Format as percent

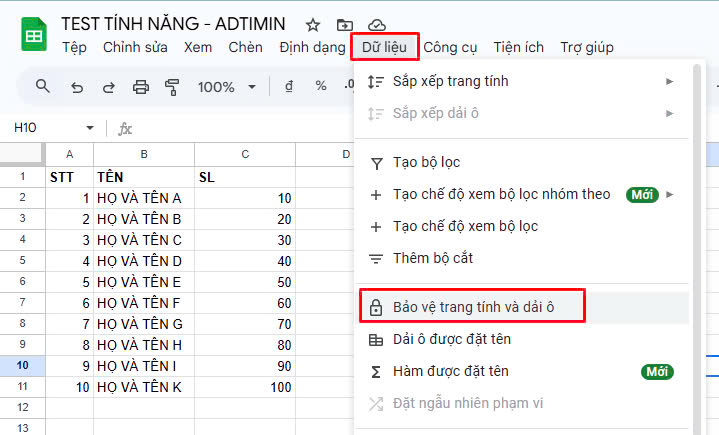tap(321, 86)
